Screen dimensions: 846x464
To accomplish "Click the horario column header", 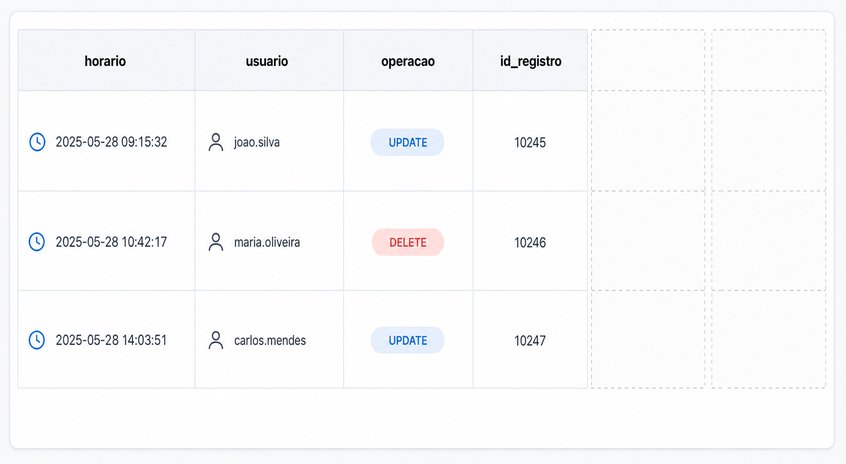I will (106, 60).
